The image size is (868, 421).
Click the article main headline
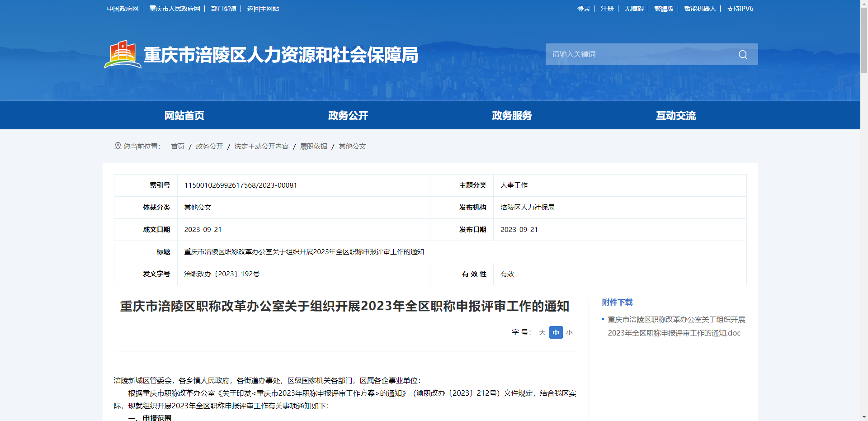pyautogui.click(x=344, y=306)
